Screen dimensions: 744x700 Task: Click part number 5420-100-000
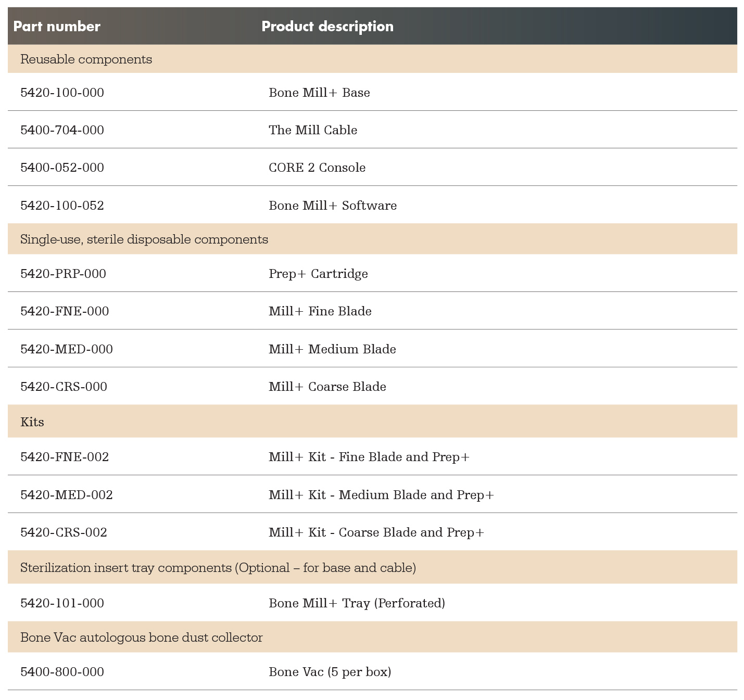[62, 93]
